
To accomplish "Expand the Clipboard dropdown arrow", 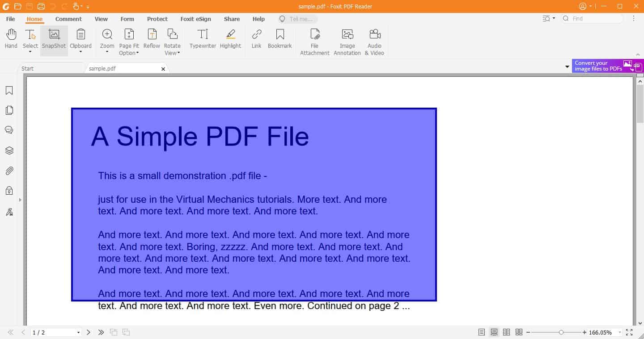I will [x=80, y=52].
